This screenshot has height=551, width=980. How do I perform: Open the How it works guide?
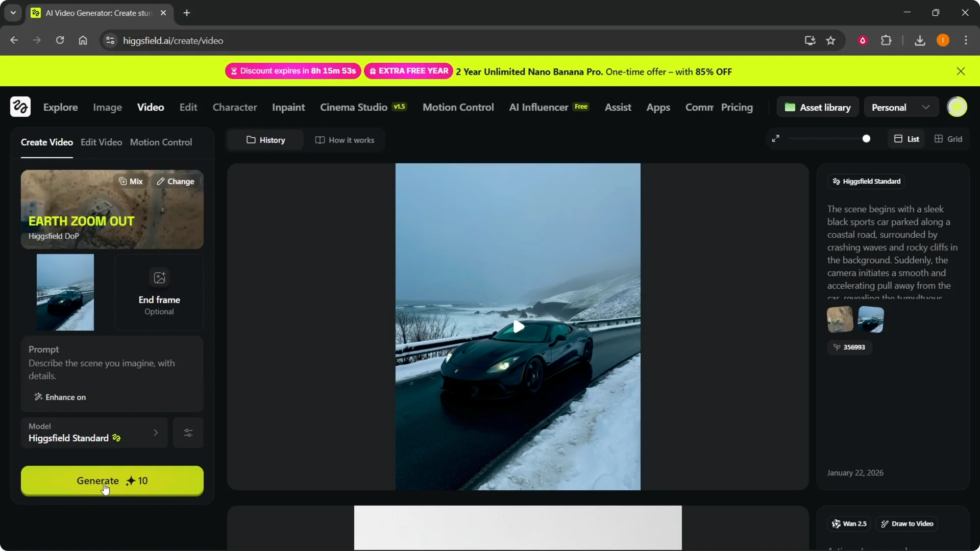(x=345, y=140)
